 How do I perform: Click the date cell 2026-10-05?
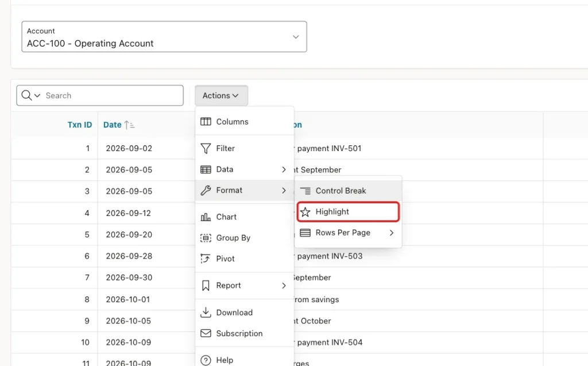click(128, 321)
